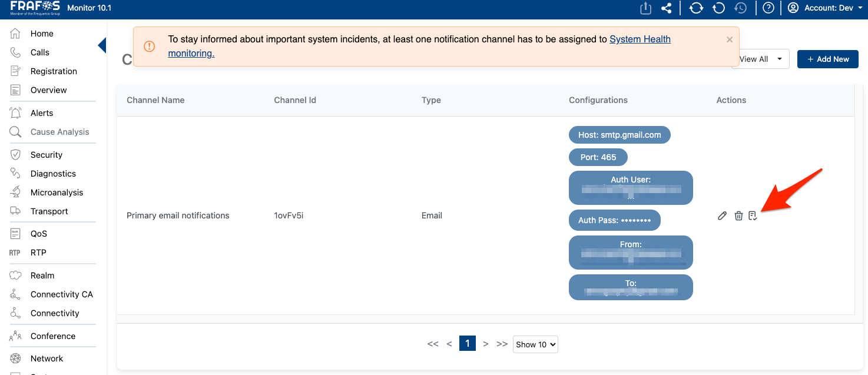
Task: Open the Show 10 page-size dropdown
Action: (535, 344)
